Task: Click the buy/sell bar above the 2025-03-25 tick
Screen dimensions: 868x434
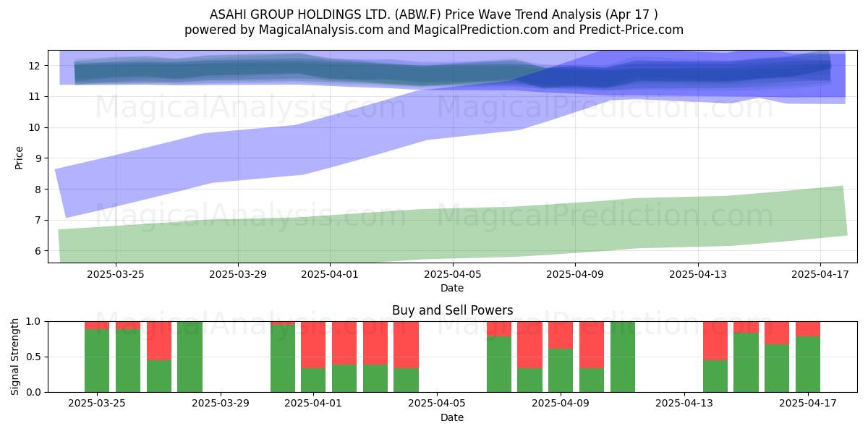Action: point(97,357)
